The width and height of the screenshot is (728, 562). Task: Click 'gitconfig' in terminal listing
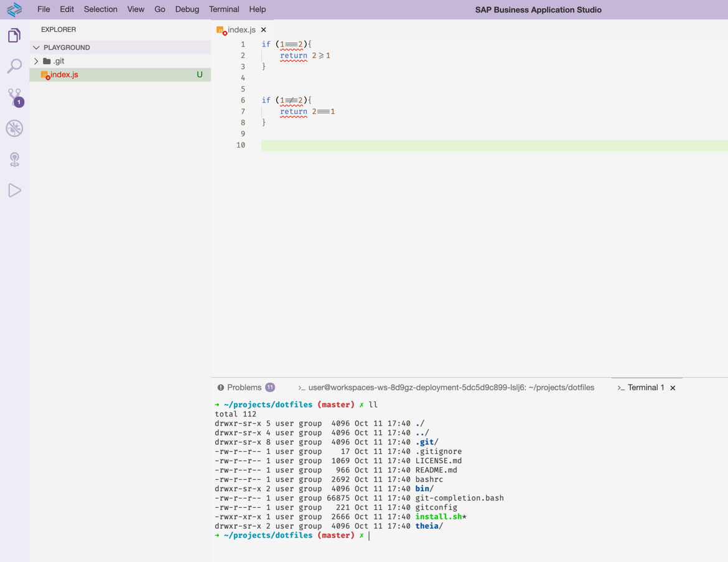(436, 508)
